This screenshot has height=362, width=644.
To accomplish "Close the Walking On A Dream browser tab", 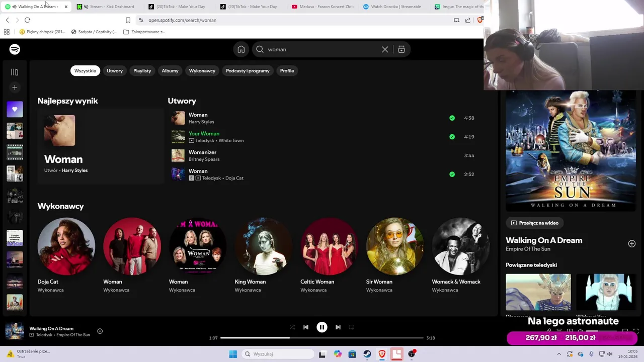I will pyautogui.click(x=66, y=7).
